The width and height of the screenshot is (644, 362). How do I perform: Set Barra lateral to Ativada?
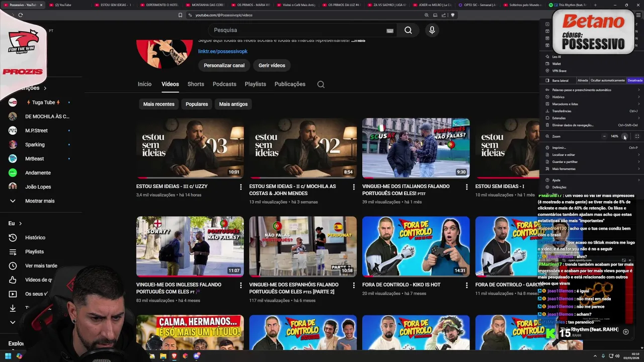(583, 80)
